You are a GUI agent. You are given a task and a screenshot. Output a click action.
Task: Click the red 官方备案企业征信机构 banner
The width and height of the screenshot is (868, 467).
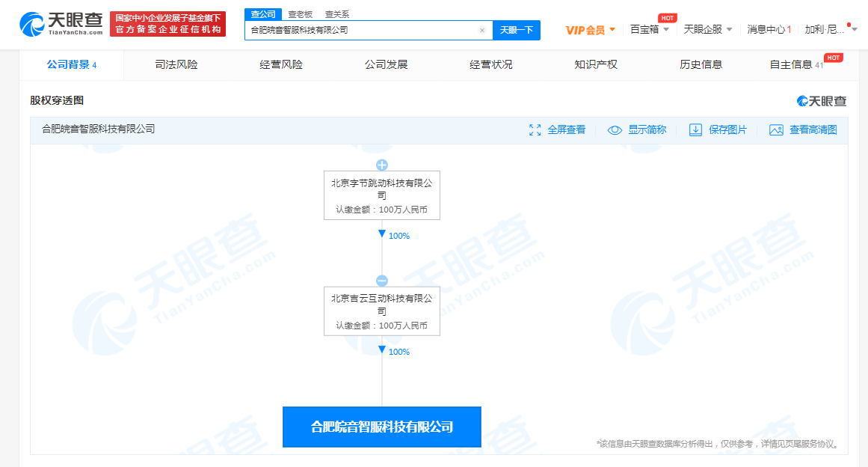pos(167,25)
